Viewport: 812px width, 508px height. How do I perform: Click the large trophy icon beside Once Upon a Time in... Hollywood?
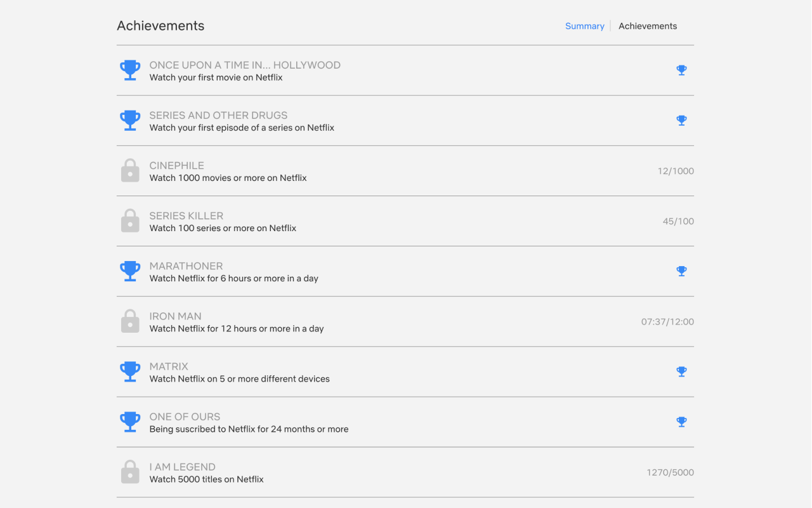tap(130, 70)
